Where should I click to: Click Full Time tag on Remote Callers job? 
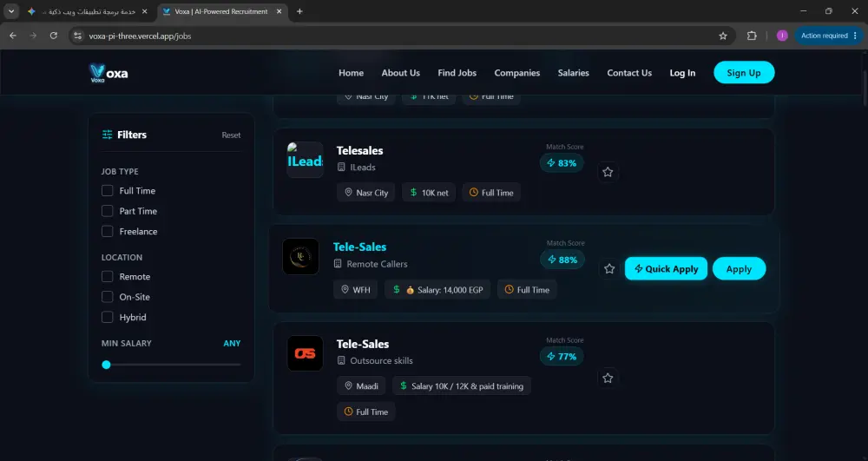[x=527, y=289]
